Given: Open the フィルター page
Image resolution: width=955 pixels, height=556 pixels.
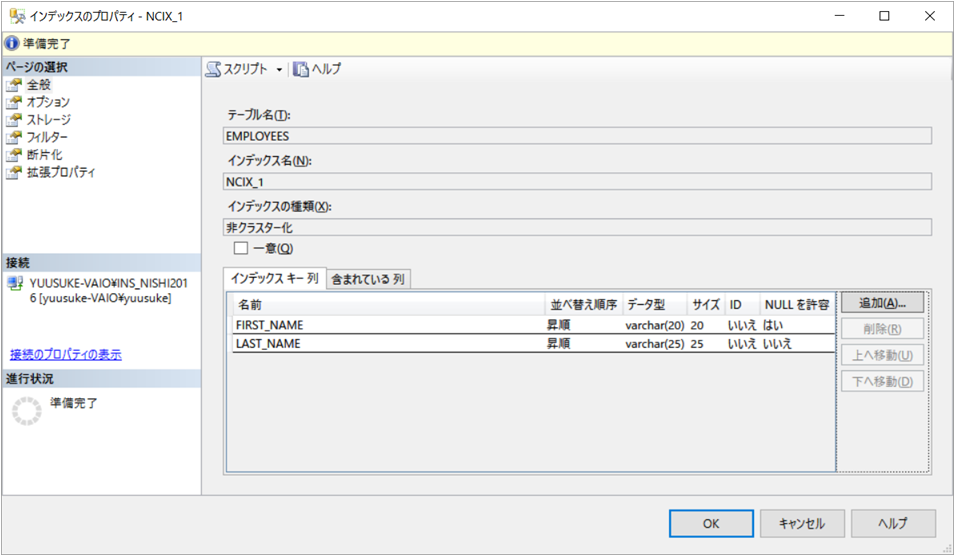Looking at the screenshot, I should 47,138.
